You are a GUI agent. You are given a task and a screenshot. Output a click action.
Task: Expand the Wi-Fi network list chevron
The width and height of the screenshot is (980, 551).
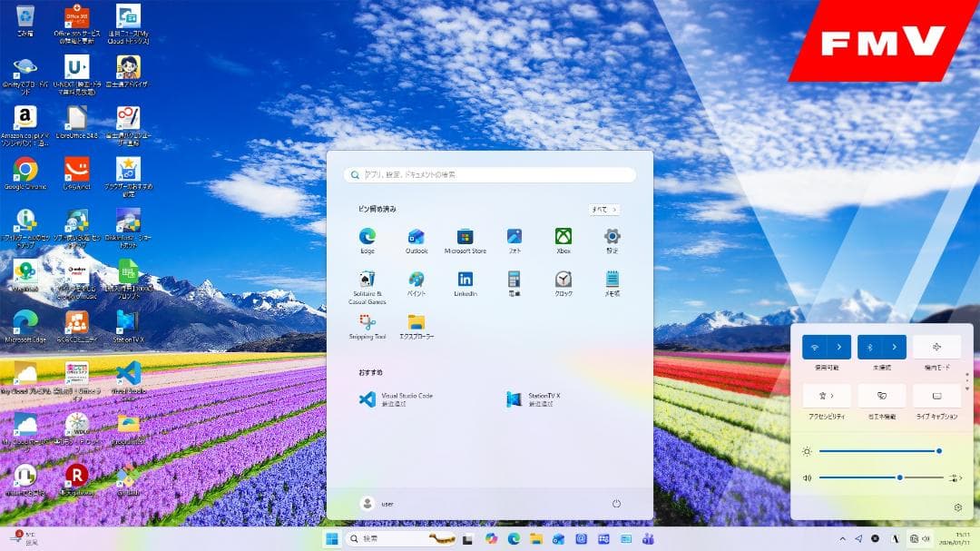tap(838, 346)
